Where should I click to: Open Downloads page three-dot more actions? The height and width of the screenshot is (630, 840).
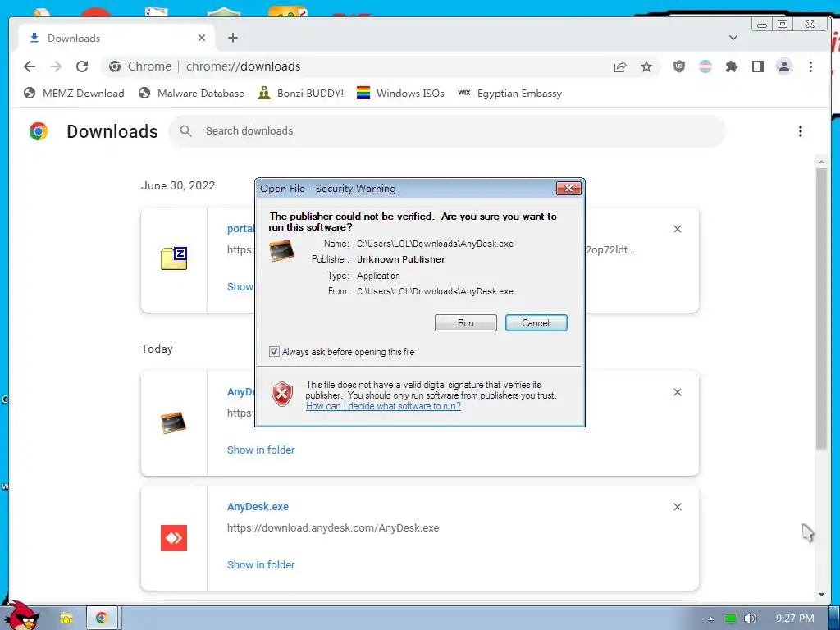tap(801, 131)
